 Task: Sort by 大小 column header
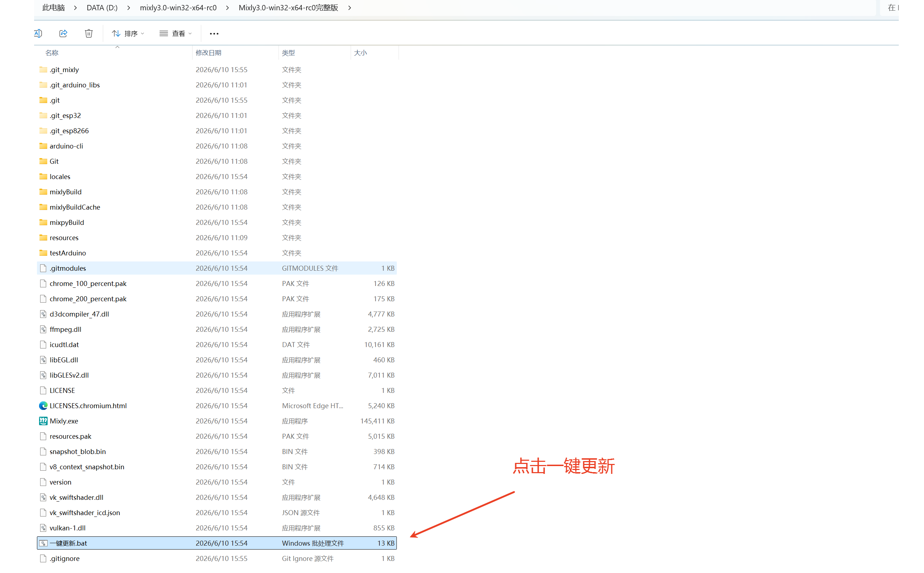pyautogui.click(x=361, y=53)
